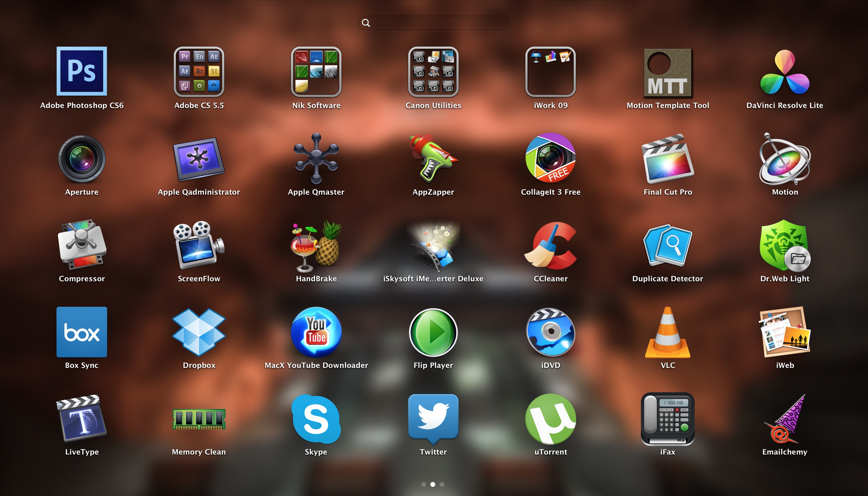The width and height of the screenshot is (868, 496).
Task: Click the Launchpad search field
Action: [x=433, y=23]
